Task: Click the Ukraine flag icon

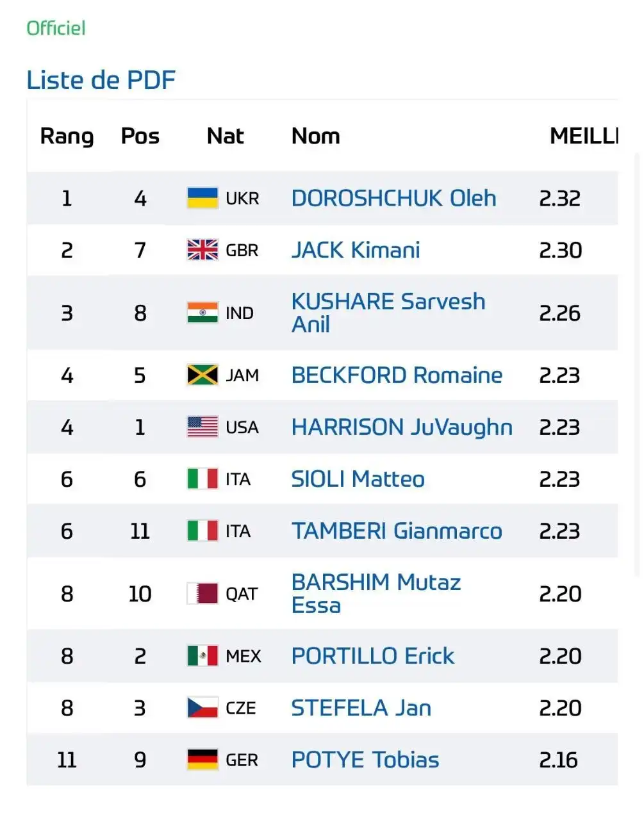Action: pos(202,198)
